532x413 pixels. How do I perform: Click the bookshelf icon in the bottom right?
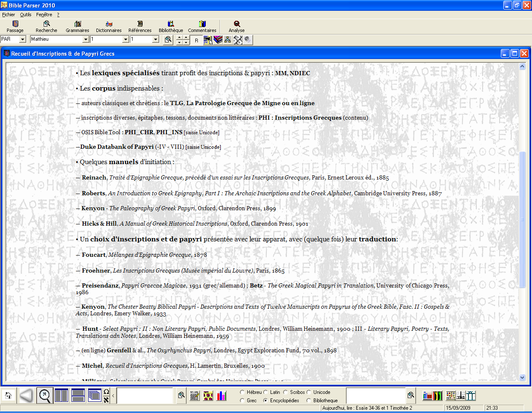tap(427, 396)
